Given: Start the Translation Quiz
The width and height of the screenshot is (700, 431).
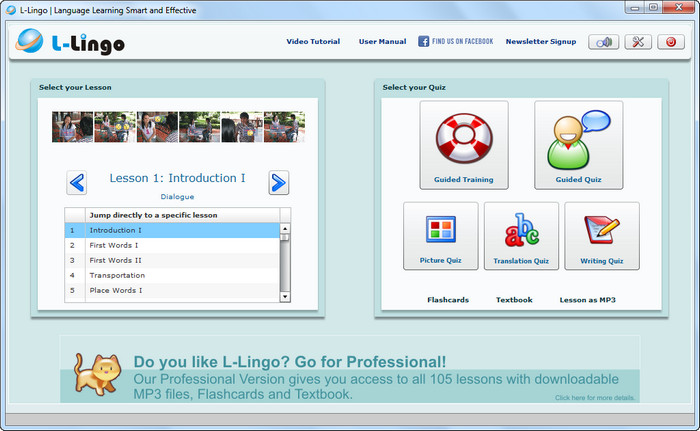Looking at the screenshot, I should click(x=521, y=236).
